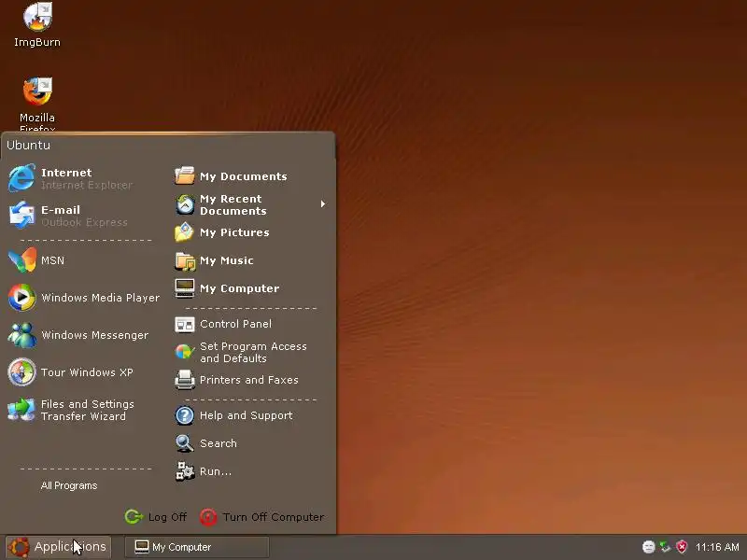Image resolution: width=747 pixels, height=560 pixels.
Task: Click the MSN butterfly icon
Action: (x=21, y=260)
